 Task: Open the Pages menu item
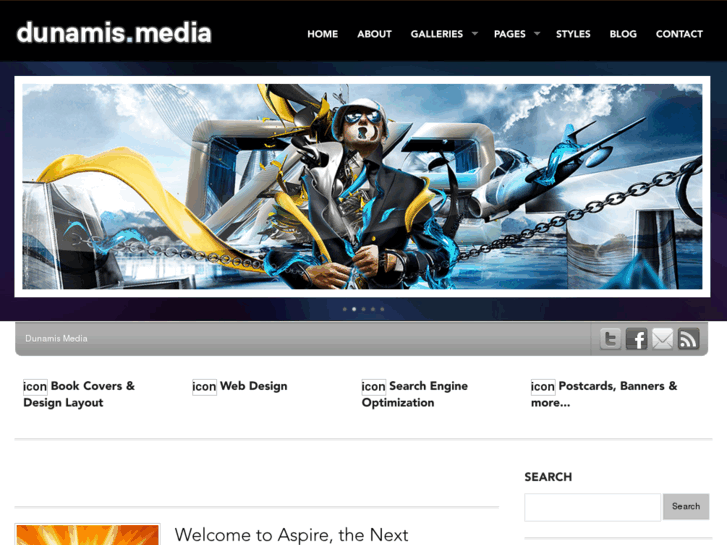[x=510, y=34]
